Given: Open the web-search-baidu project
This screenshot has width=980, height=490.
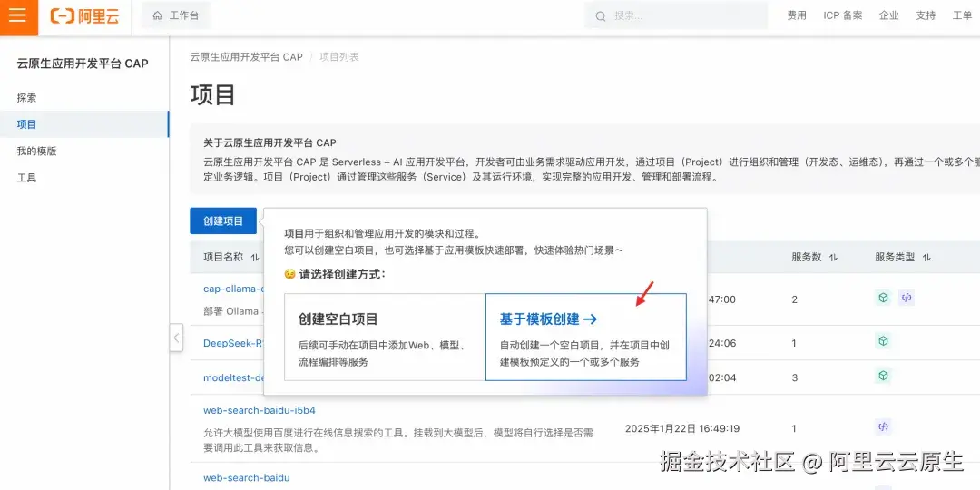Looking at the screenshot, I should pyautogui.click(x=246, y=478).
